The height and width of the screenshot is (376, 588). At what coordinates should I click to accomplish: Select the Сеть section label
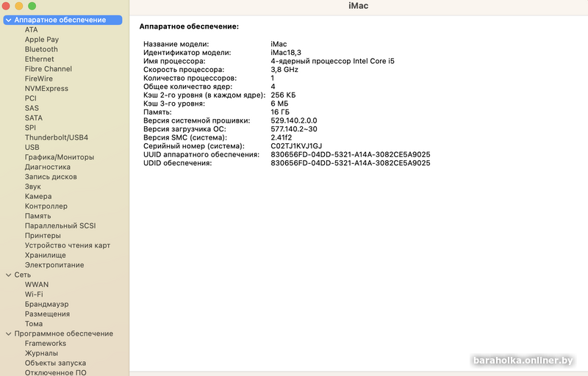[23, 275]
